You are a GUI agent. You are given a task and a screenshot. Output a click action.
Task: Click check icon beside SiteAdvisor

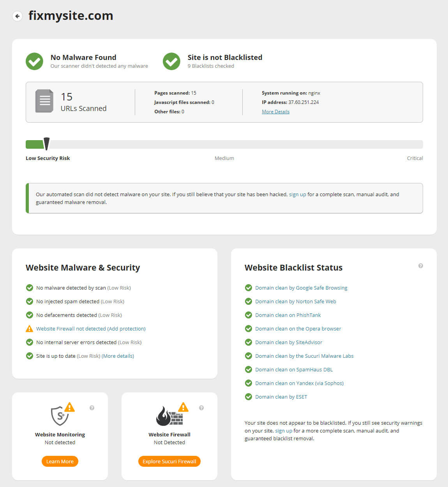249,342
